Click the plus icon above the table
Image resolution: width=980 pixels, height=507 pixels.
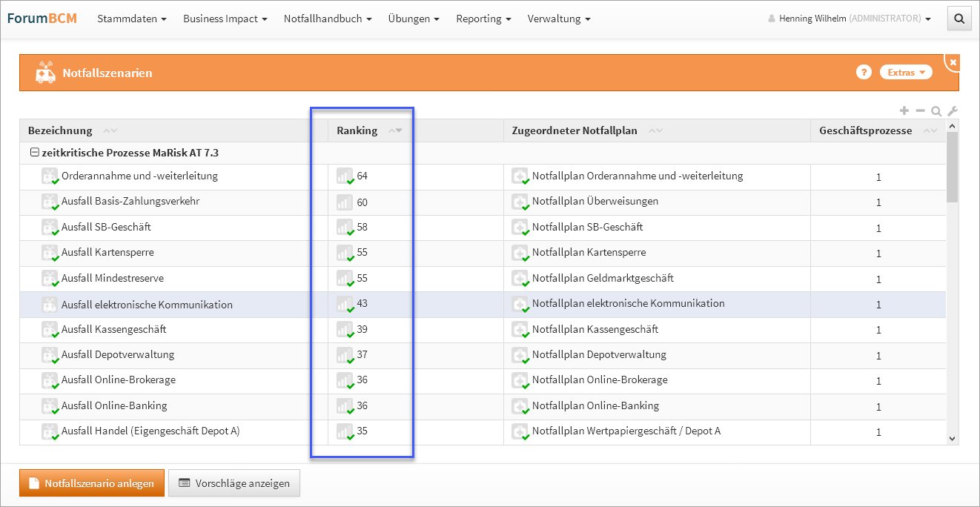click(904, 111)
